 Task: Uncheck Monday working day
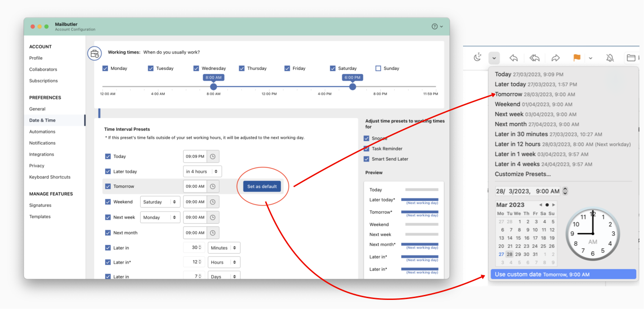tap(105, 69)
